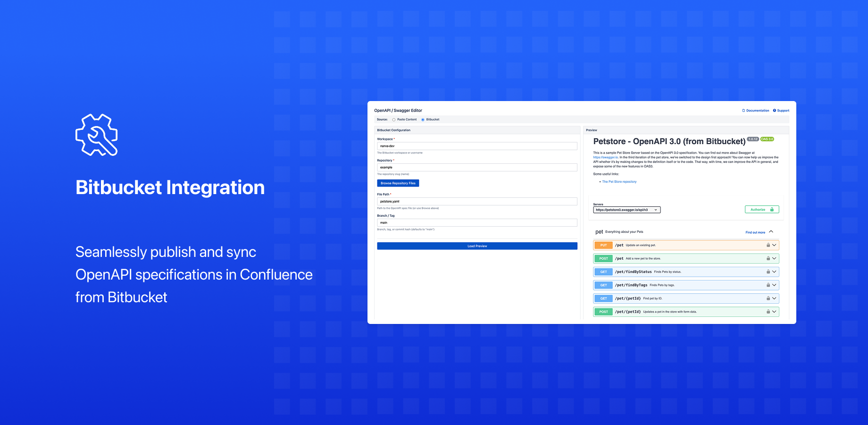Click the padlock icon beside POST /pet
Screen dimensions: 868x425
click(768, 258)
